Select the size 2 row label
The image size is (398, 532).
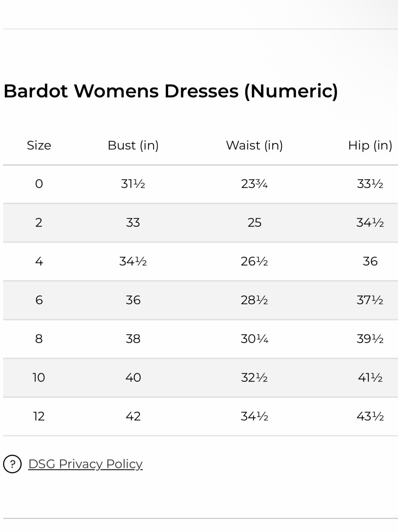[39, 223]
